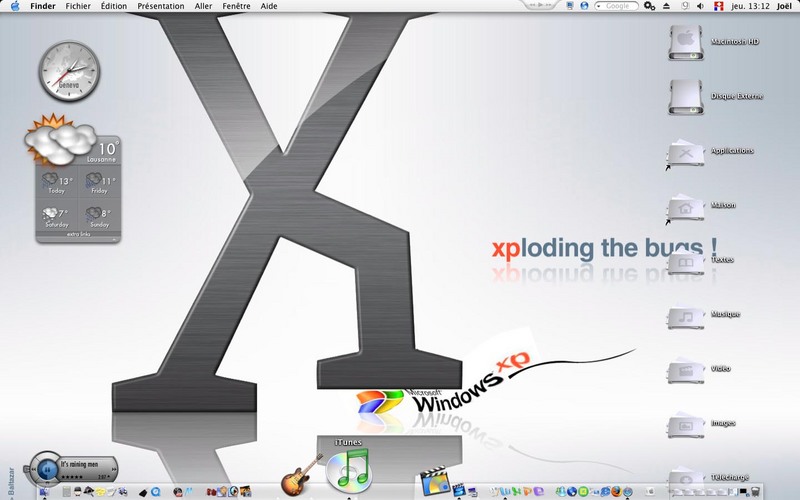Open the Présentation menu
This screenshot has width=800, height=500.
(161, 6)
